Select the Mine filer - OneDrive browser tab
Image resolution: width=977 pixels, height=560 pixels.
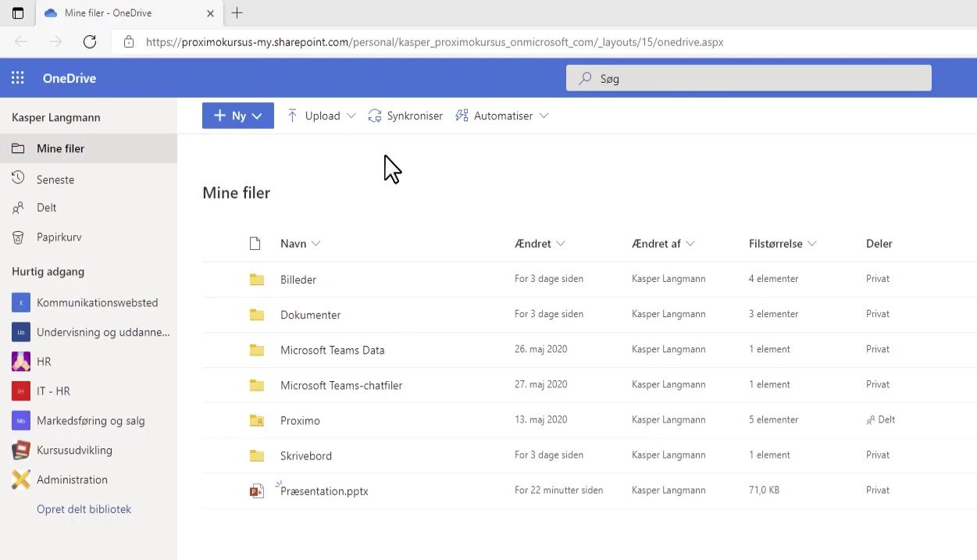pyautogui.click(x=130, y=13)
